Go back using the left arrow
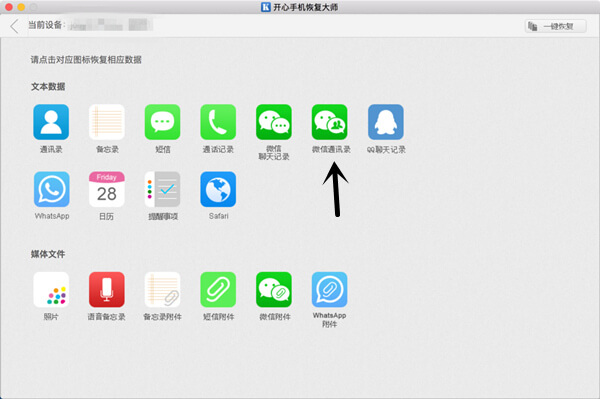600x399 pixels. click(15, 26)
